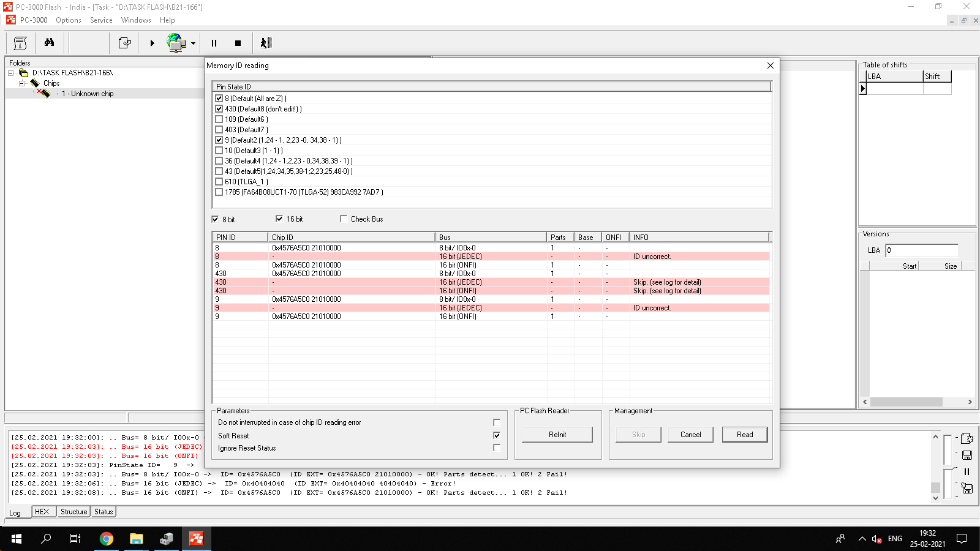Open the PC-3000 menu

(34, 20)
